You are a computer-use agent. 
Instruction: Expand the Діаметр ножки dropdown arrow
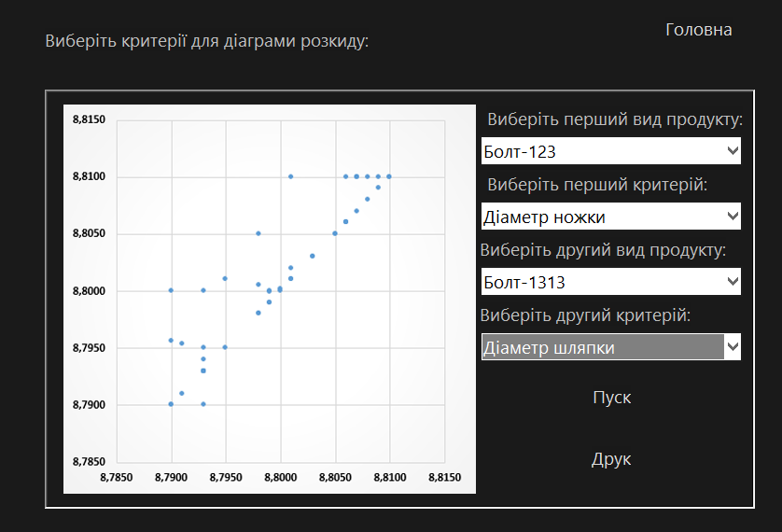pos(733,217)
